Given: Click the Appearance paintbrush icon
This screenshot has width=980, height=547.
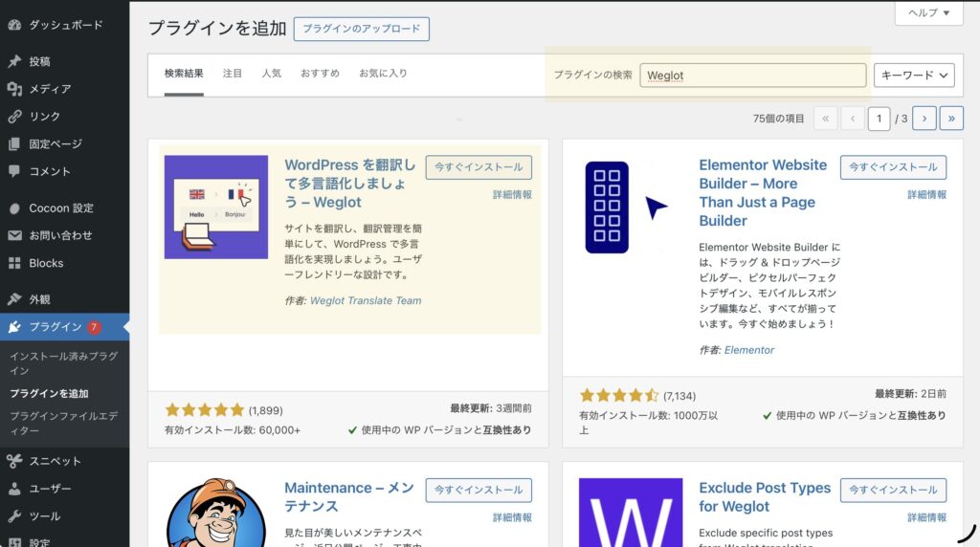Looking at the screenshot, I should click(14, 298).
